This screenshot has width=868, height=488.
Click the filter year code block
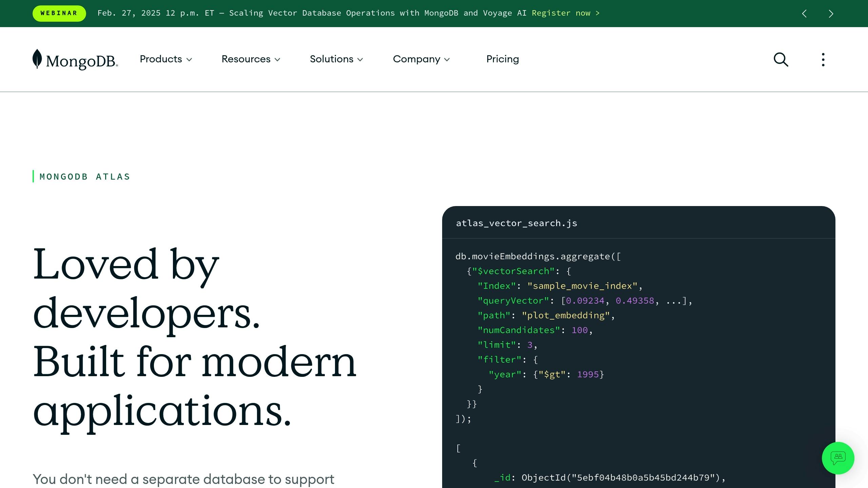pyautogui.click(x=546, y=373)
